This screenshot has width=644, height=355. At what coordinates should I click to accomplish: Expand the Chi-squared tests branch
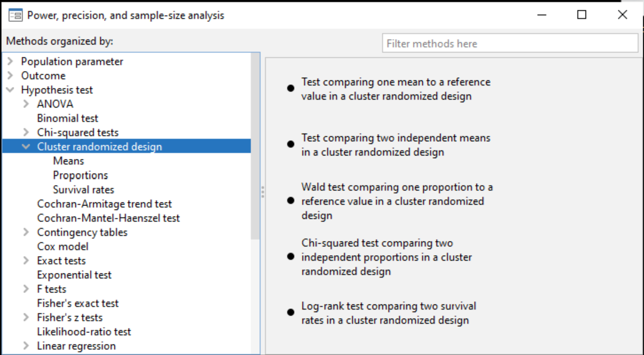click(26, 132)
